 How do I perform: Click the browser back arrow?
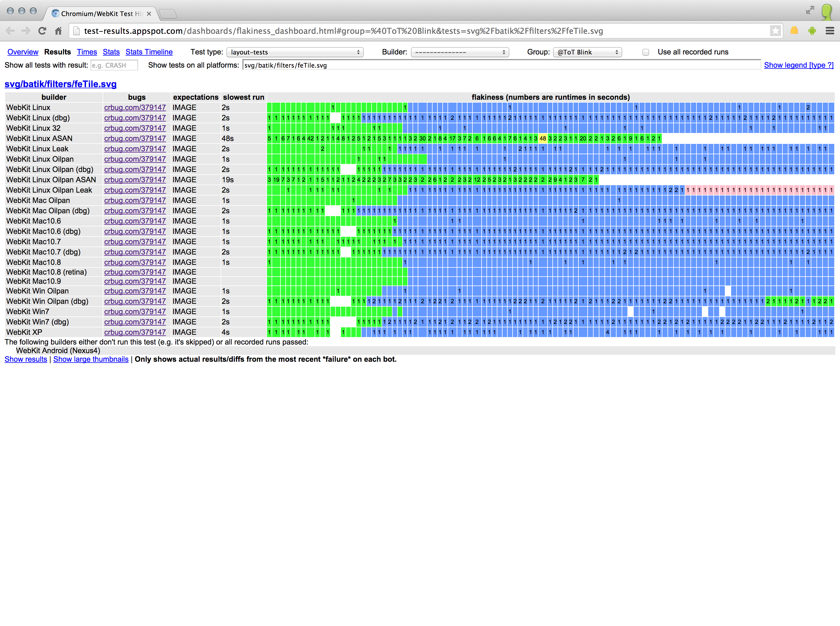tap(10, 31)
